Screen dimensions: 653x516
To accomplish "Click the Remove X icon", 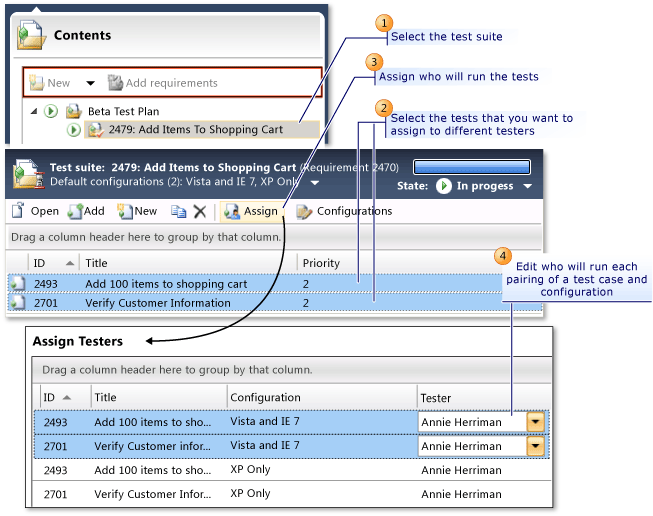I will 200,212.
